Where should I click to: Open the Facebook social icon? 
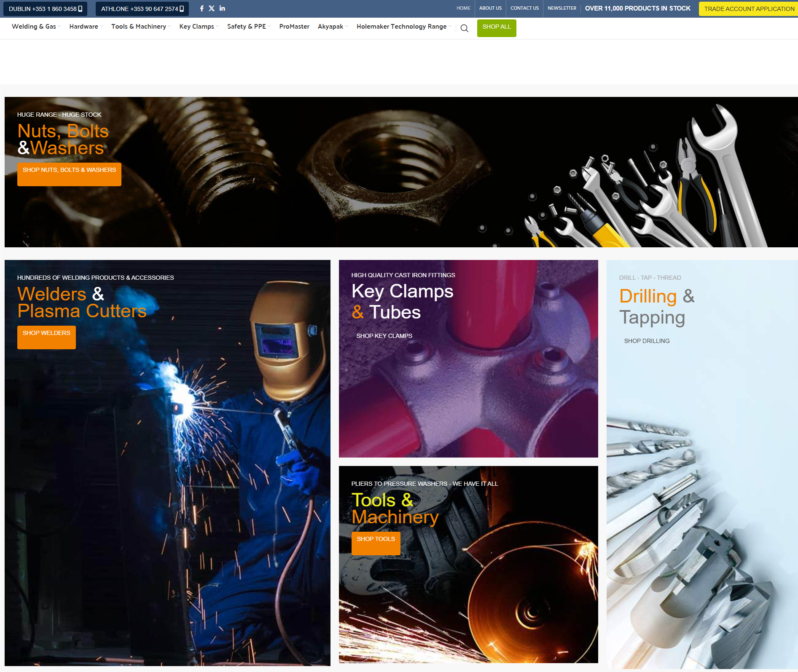[202, 8]
